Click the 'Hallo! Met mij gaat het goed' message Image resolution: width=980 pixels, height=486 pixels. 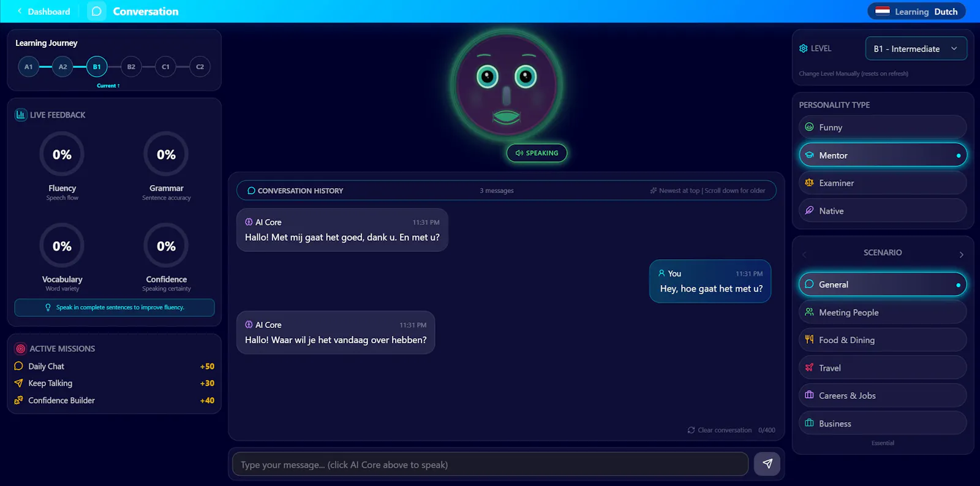[342, 230]
